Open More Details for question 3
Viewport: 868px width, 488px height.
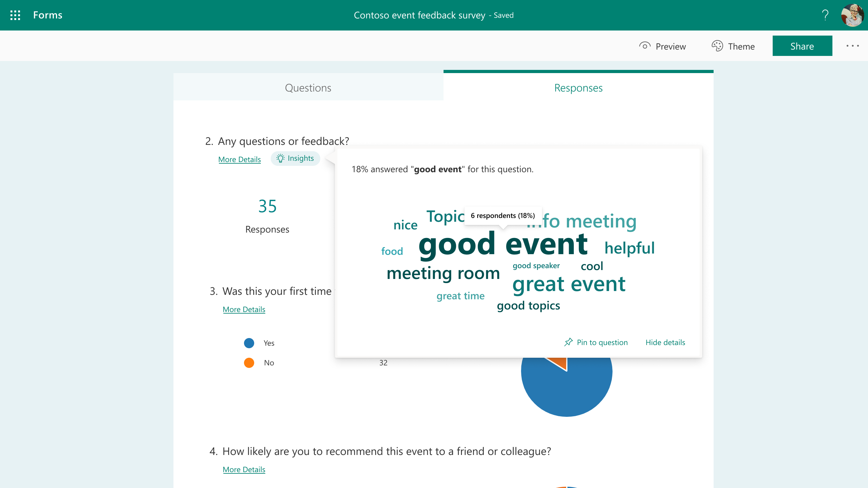point(244,309)
